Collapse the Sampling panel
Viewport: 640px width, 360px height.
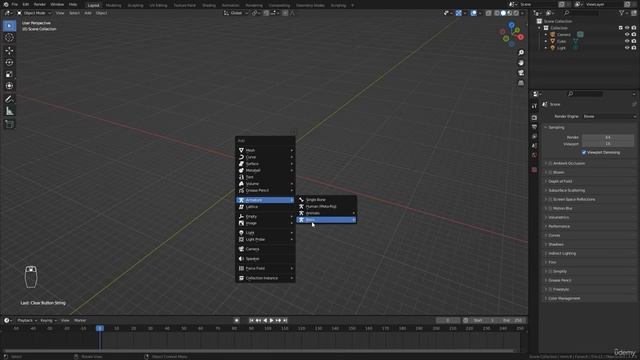556,127
